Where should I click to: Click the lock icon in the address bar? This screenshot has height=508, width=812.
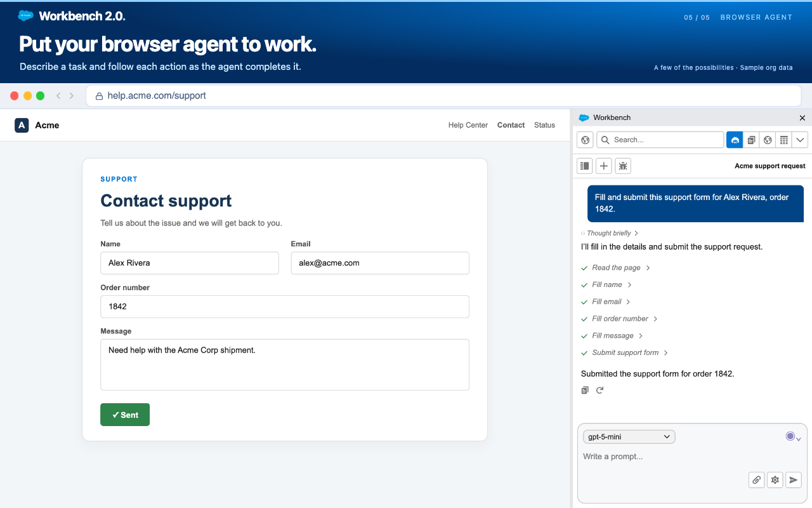click(99, 96)
